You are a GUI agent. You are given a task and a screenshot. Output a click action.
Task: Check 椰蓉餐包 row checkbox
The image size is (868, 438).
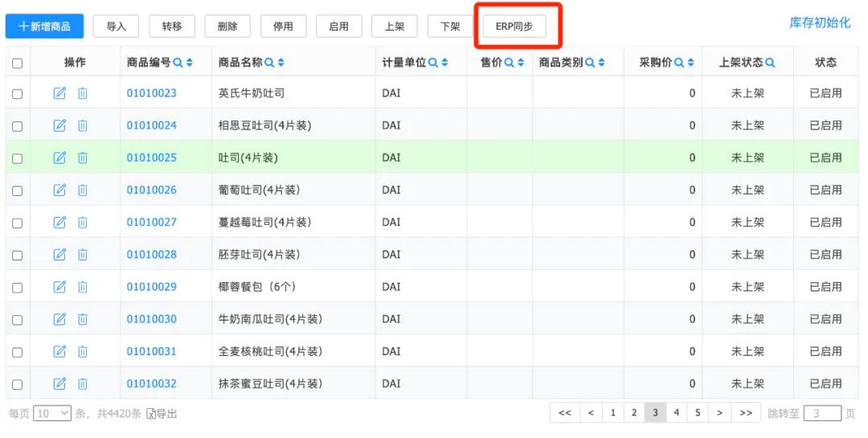(17, 288)
